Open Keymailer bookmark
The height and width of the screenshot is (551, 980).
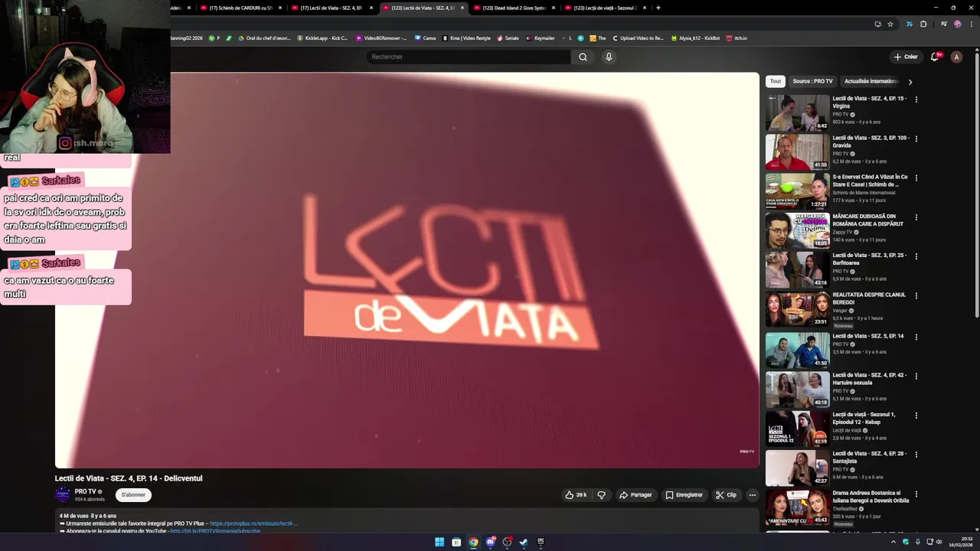(x=540, y=37)
